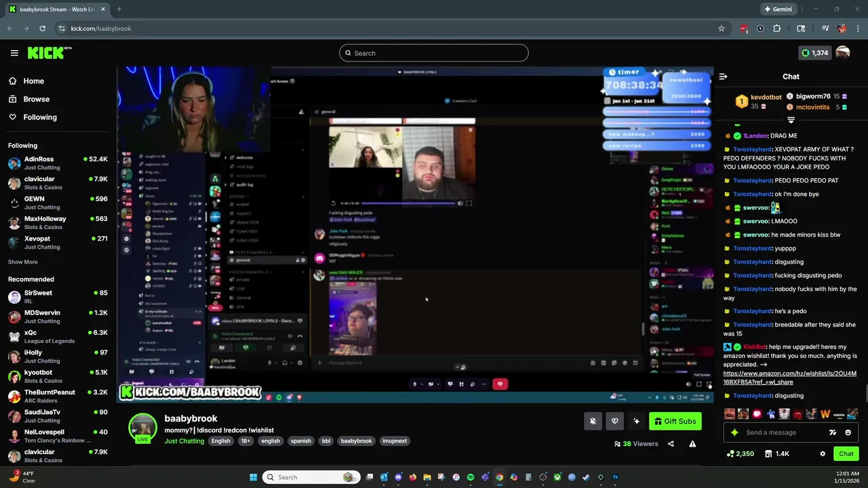Click the Just Chatting category link
Viewport: 868px width, 488px height.
pos(184,441)
